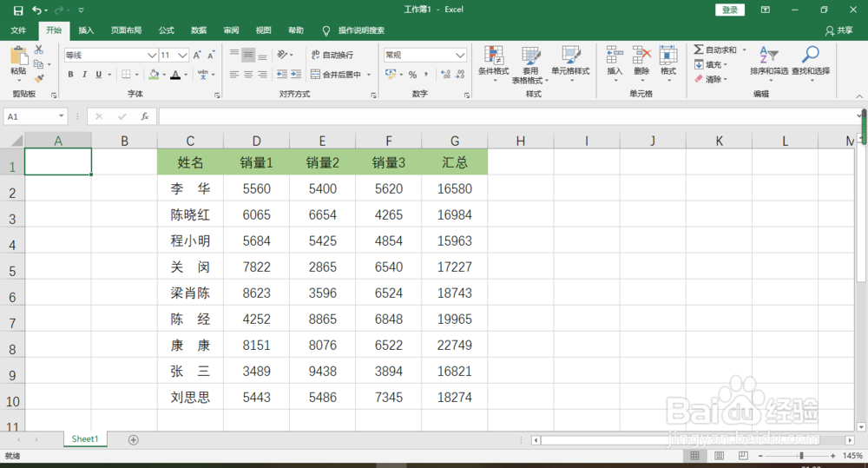Decrease decimal places
This screenshot has height=468, width=868.
click(459, 74)
